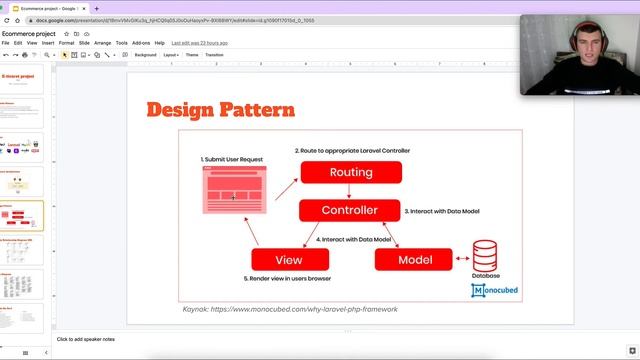Screen dimensions: 640x360
Task: Check the cloud save status icon
Action: click(x=87, y=34)
